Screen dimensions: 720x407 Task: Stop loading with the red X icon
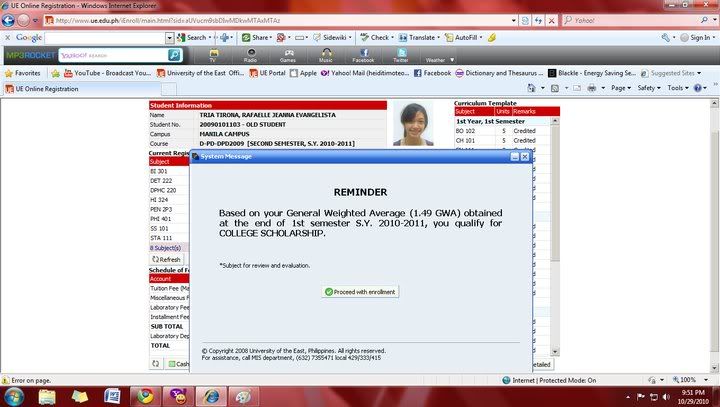(x=551, y=20)
